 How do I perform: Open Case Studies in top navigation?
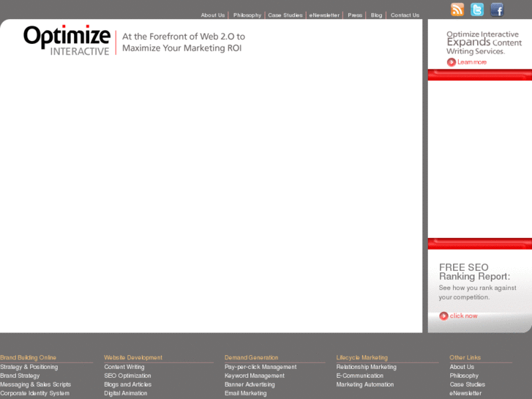(x=285, y=15)
